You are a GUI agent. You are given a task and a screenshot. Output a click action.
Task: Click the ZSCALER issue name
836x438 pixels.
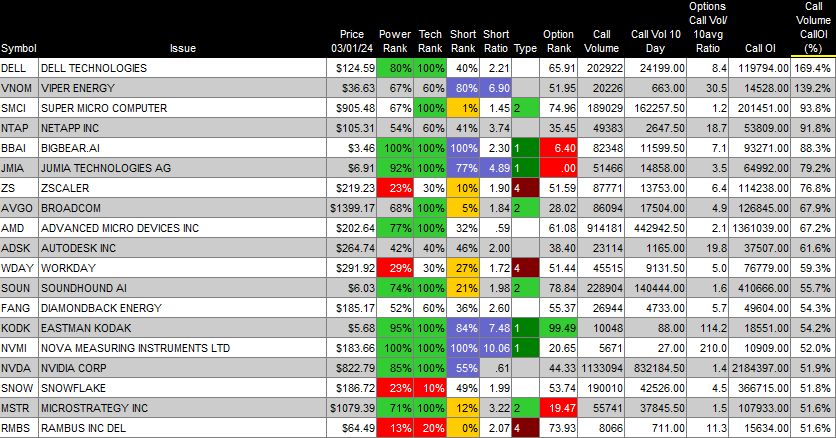(65, 188)
